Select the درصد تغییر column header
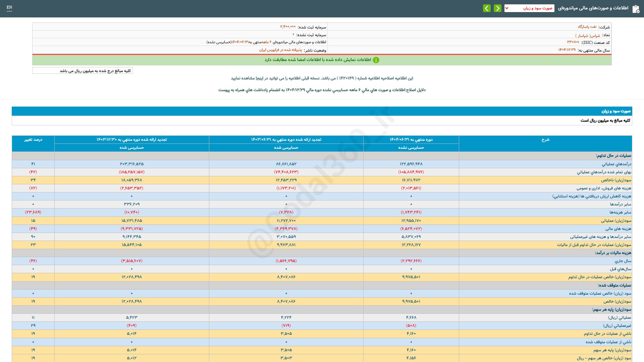 [33, 140]
